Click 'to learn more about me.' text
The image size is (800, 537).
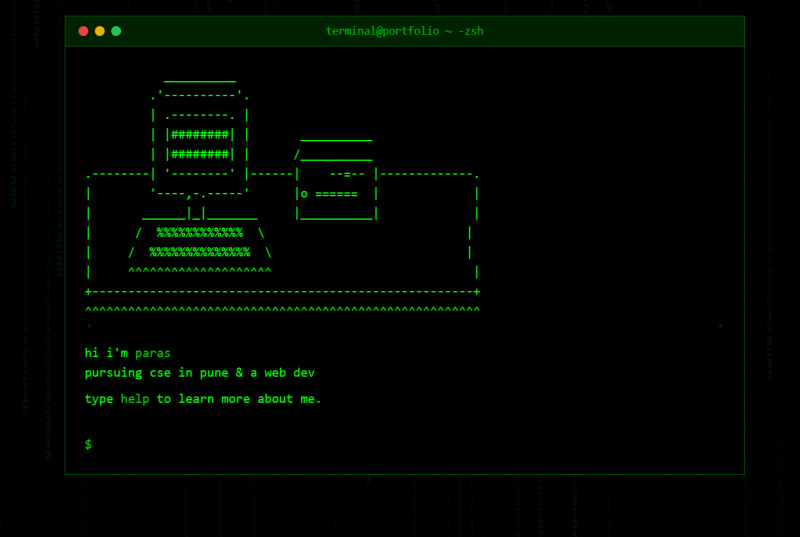[x=239, y=399]
